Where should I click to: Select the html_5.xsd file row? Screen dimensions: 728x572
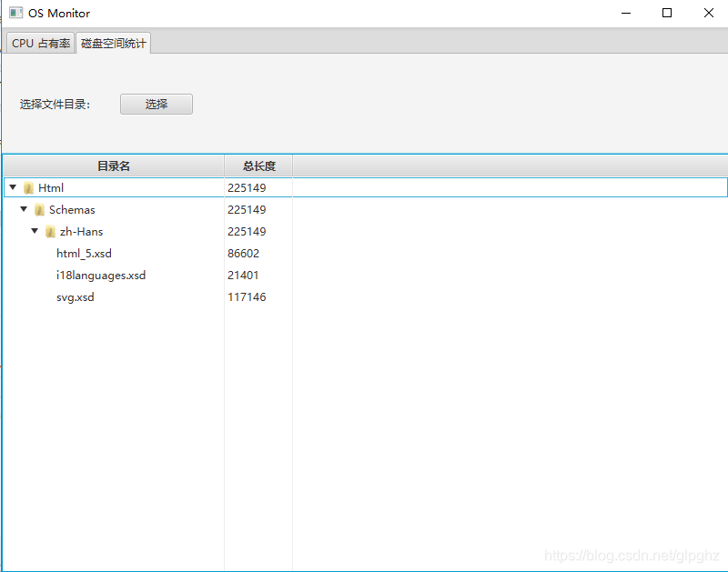(x=366, y=254)
